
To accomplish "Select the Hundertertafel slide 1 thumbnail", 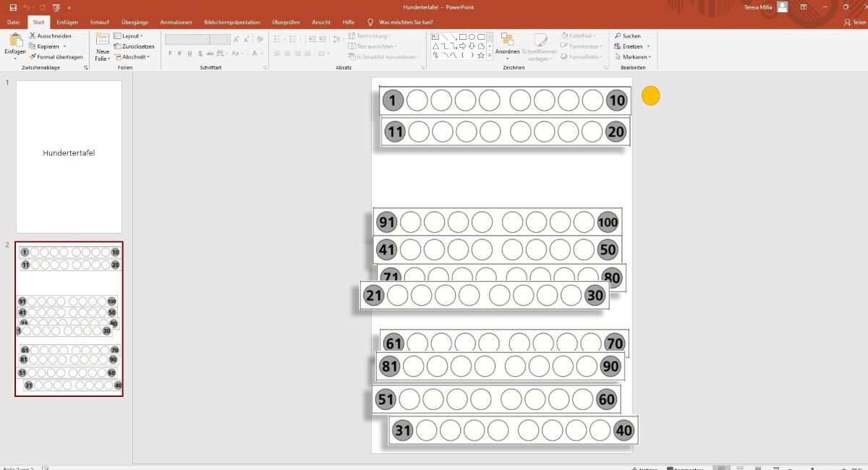I will [69, 156].
